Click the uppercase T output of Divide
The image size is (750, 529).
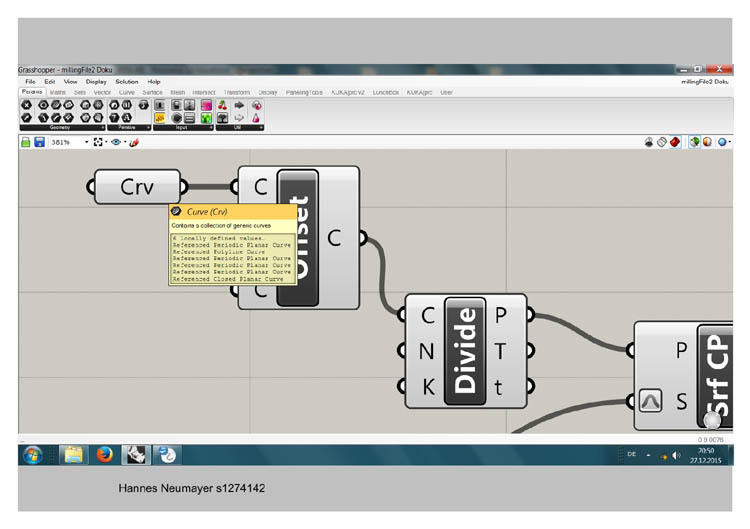point(499,351)
